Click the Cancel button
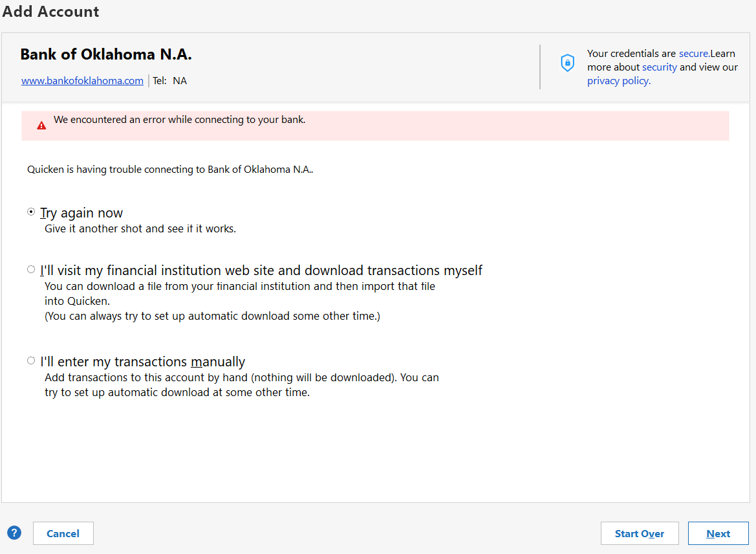The height and width of the screenshot is (554, 756). pyautogui.click(x=63, y=533)
